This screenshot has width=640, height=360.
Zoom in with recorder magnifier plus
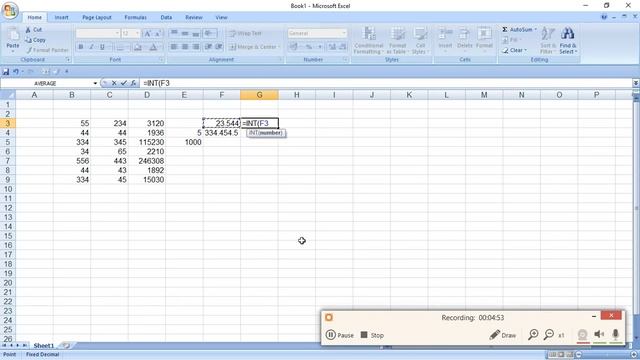coord(533,335)
